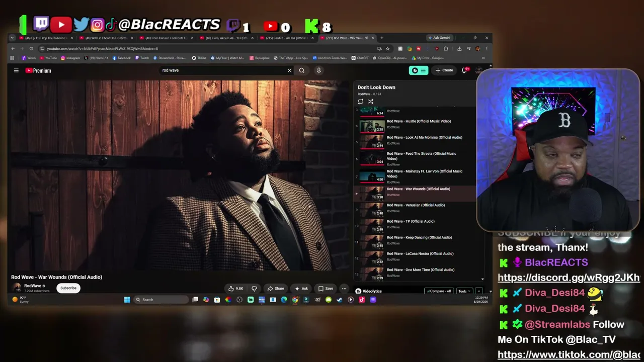Dislike the War Wounds video
The image size is (644, 362).
click(x=254, y=289)
